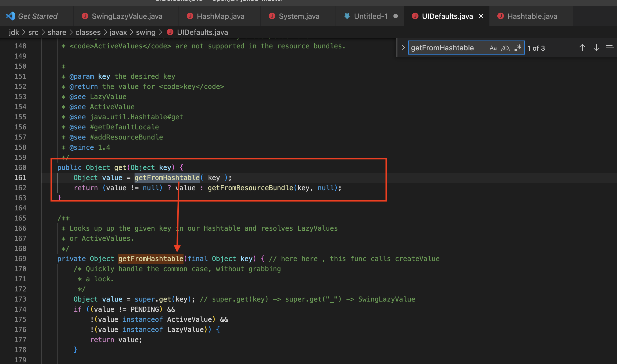Close the UIDefaults.java tab

coord(481,16)
